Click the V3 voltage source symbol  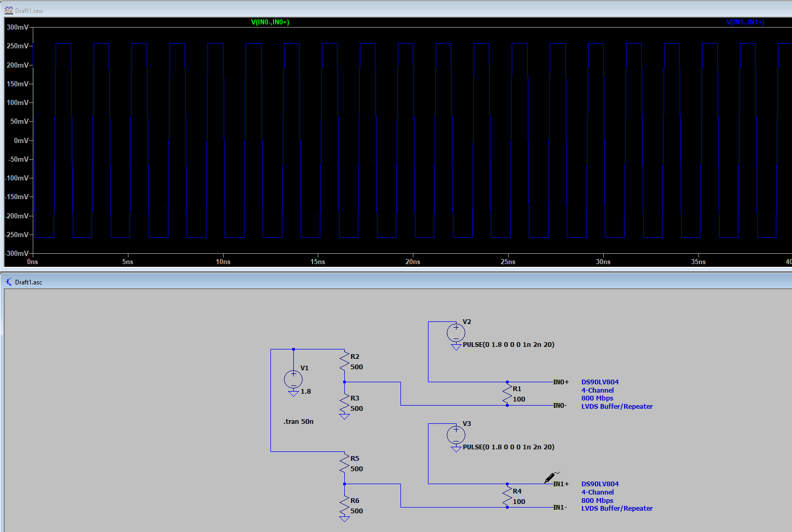coord(456,434)
